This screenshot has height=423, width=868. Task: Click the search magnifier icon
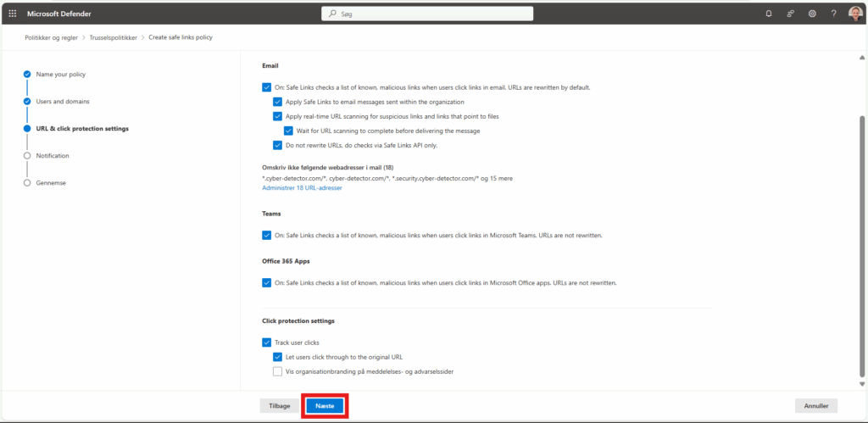pyautogui.click(x=332, y=14)
